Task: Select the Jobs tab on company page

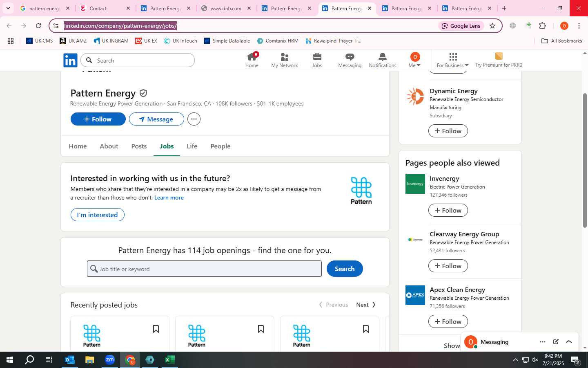Action: pos(167,146)
